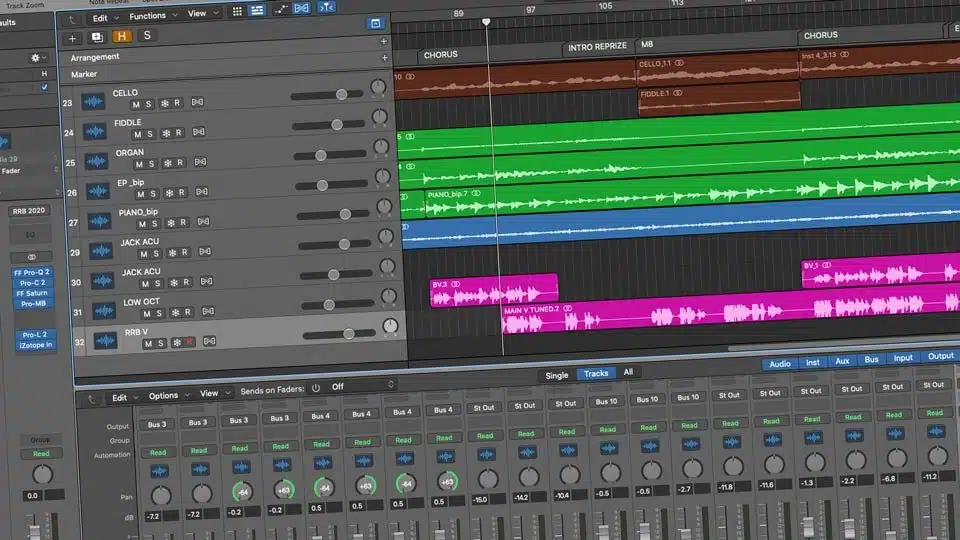Click the grid view icon in toolbar

click(237, 13)
